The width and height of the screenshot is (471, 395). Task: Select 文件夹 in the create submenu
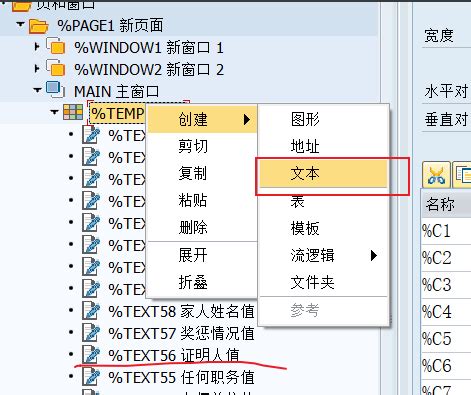point(323,283)
